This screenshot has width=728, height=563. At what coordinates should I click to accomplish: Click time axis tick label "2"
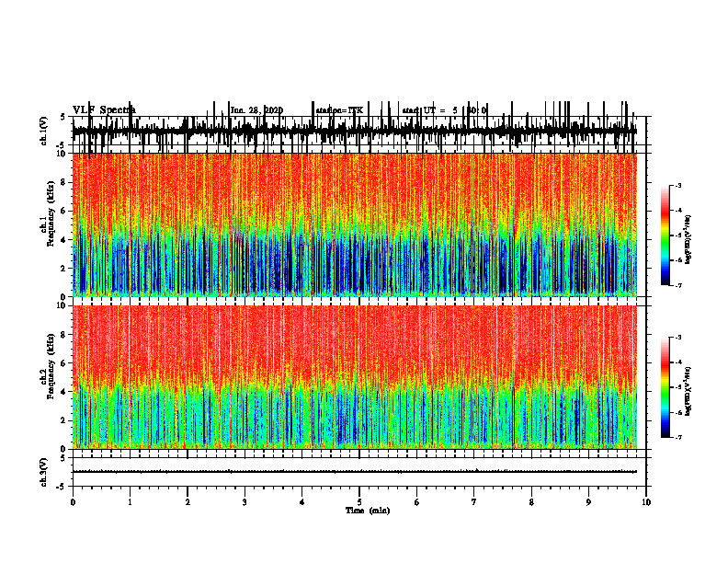pyautogui.click(x=188, y=502)
